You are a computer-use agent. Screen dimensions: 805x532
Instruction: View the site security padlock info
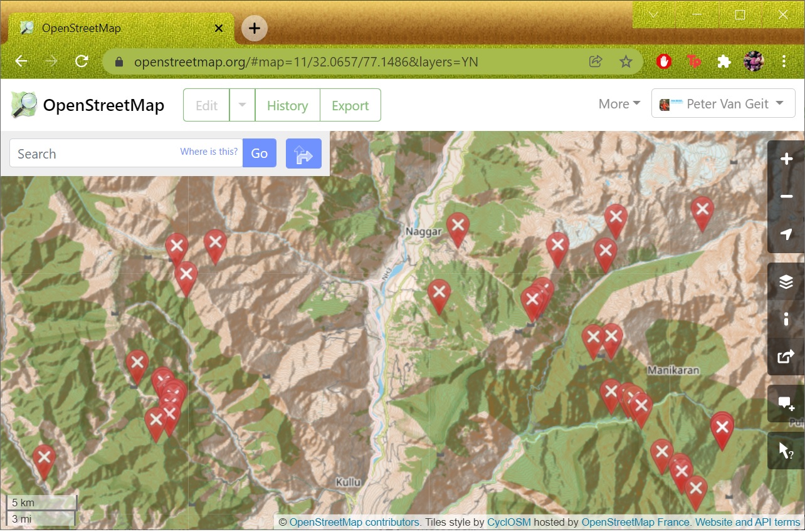(x=118, y=61)
